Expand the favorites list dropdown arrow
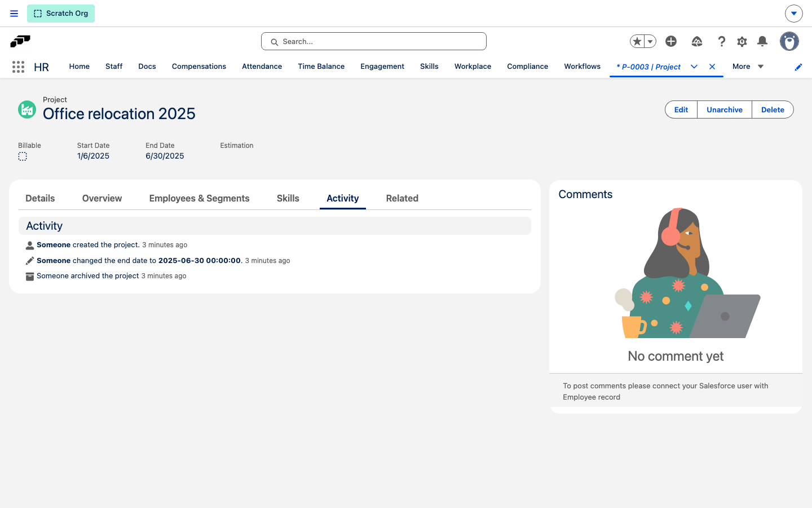 [650, 41]
